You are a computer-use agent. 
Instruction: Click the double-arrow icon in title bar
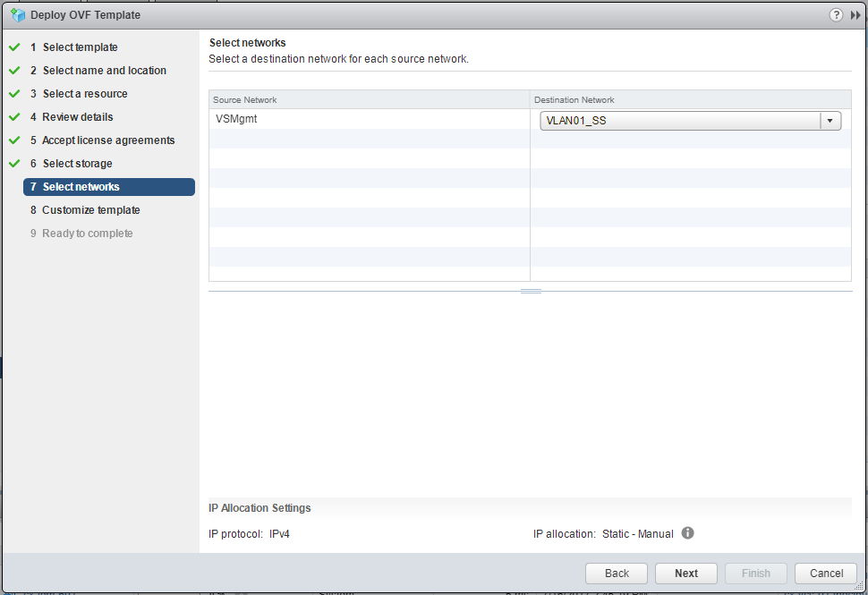pos(855,14)
